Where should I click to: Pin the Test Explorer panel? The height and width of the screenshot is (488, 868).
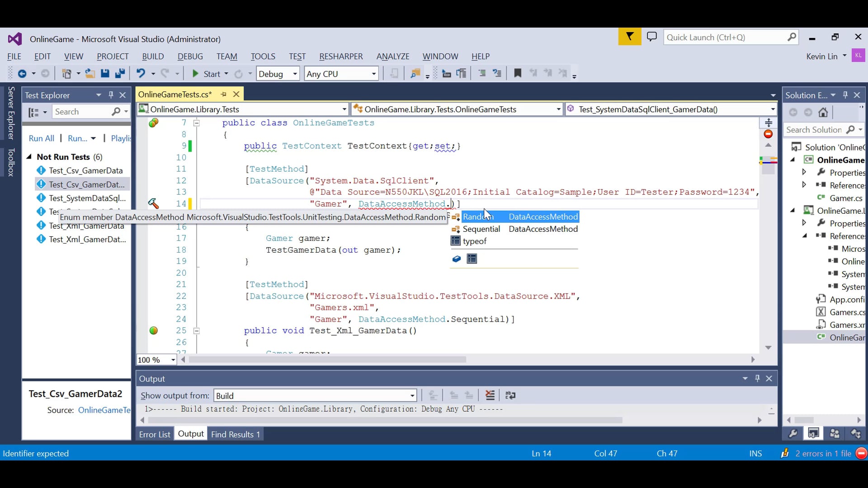tap(111, 95)
